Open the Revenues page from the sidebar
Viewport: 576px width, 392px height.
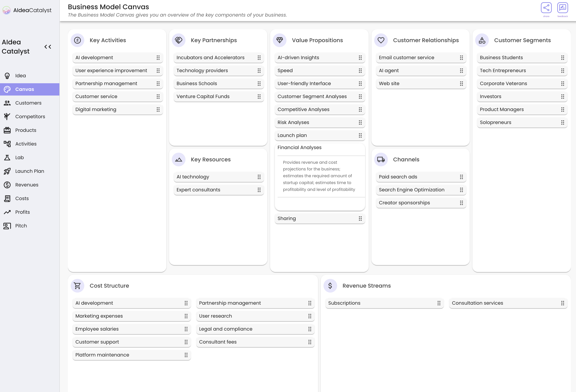tap(7, 185)
